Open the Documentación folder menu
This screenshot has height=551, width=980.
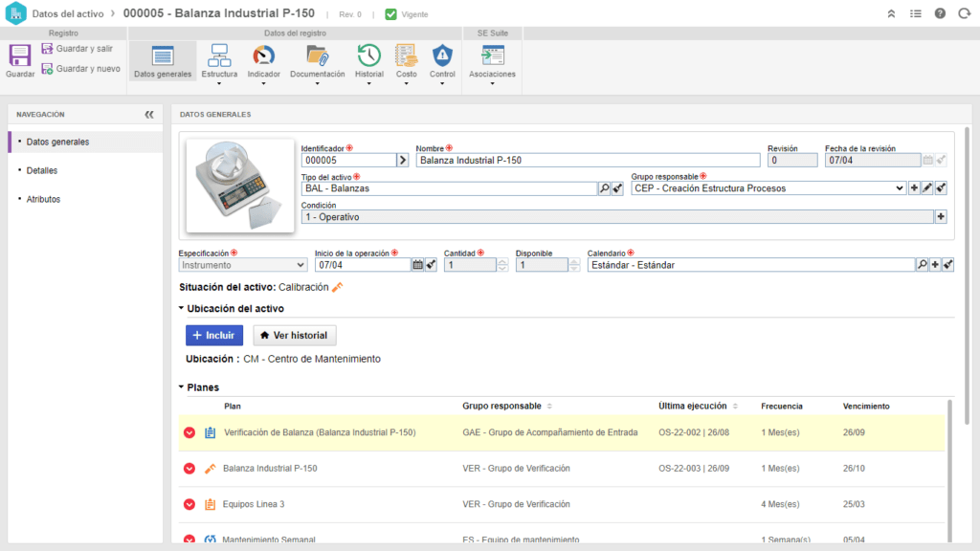tap(317, 61)
